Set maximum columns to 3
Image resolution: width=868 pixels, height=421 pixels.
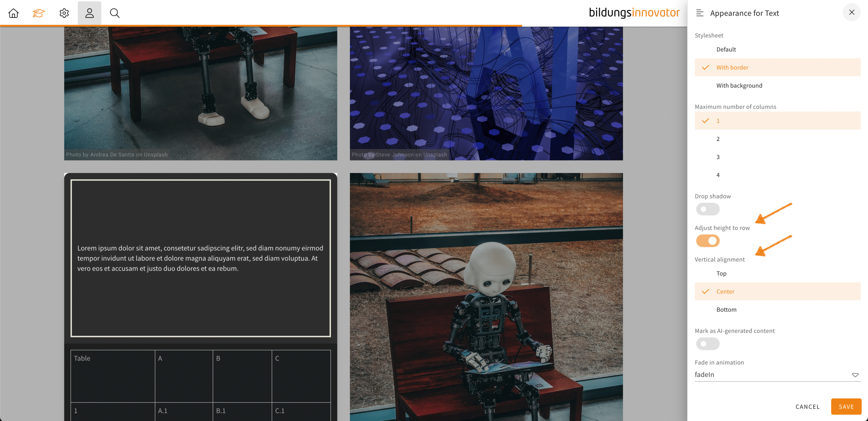point(718,157)
